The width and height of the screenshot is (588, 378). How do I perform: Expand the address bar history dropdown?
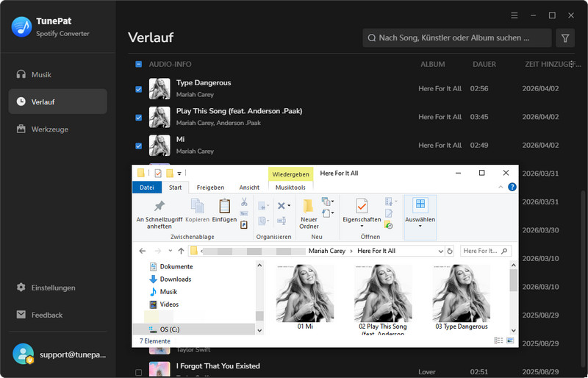point(441,251)
